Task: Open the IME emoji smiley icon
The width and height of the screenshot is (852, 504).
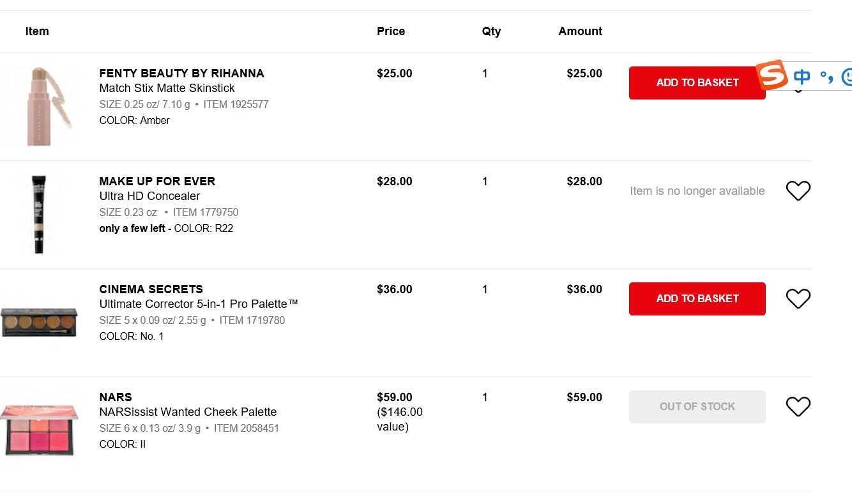Action: pyautogui.click(x=847, y=77)
